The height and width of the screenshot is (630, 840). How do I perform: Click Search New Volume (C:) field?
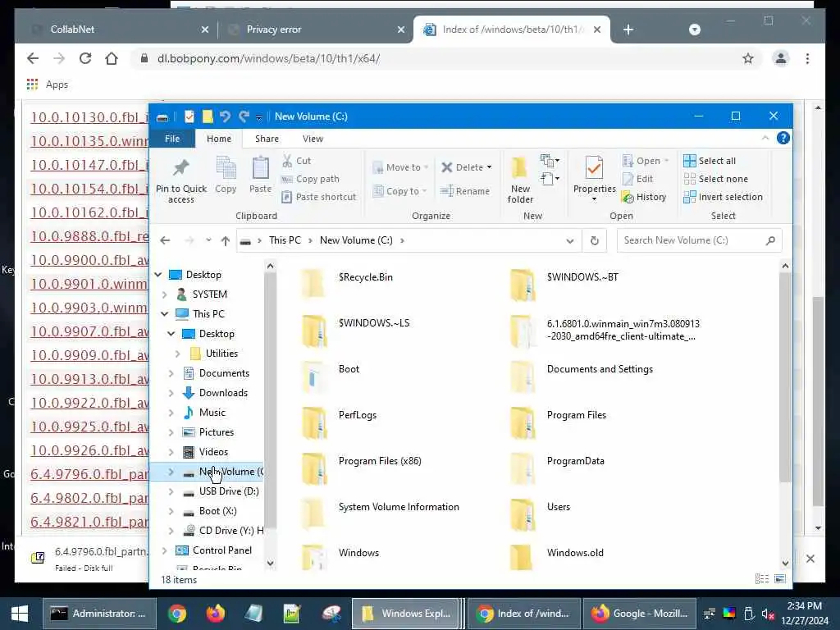pyautogui.click(x=699, y=240)
